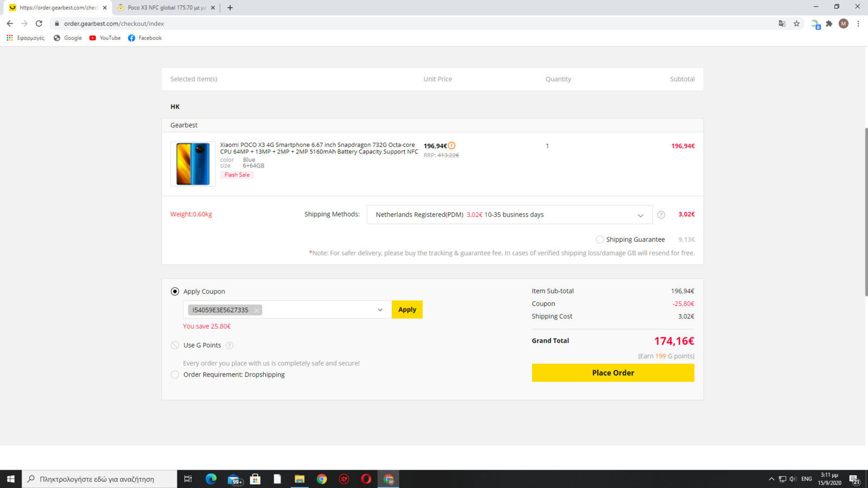Open the Windows Start menu
This screenshot has height=488, width=868.
click(x=11, y=479)
